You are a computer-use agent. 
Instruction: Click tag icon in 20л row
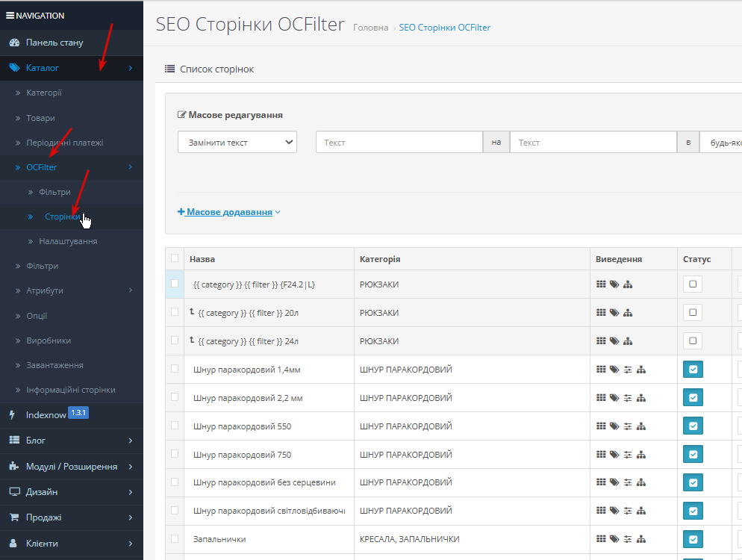click(x=614, y=313)
